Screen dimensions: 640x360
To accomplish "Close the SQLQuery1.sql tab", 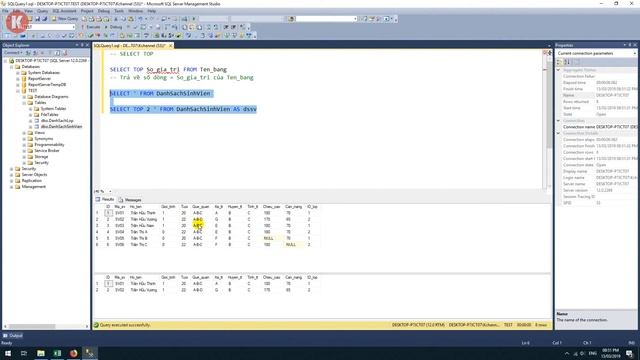I will (171, 46).
